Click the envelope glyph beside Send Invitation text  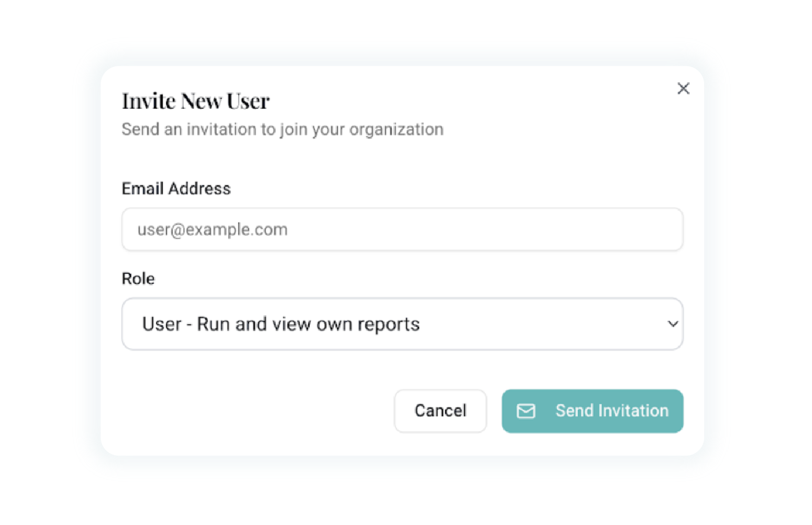tap(526, 411)
